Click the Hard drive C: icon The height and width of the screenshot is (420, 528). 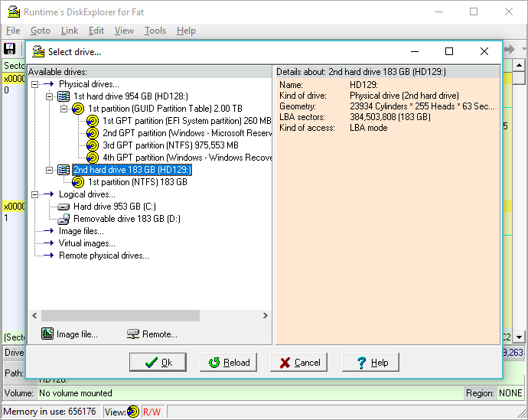tap(64, 207)
